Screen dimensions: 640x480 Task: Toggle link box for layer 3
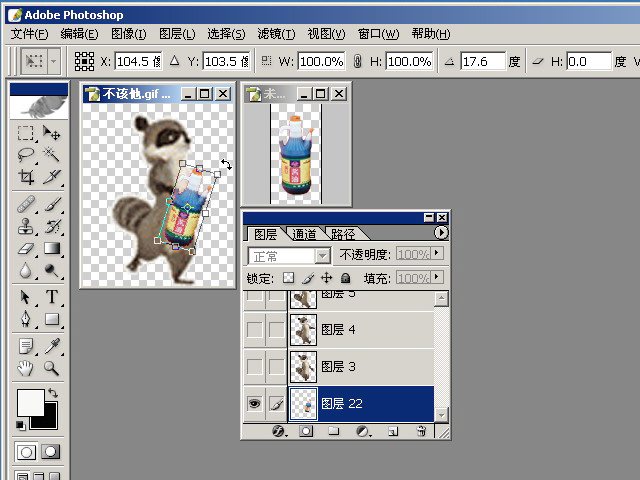point(276,367)
